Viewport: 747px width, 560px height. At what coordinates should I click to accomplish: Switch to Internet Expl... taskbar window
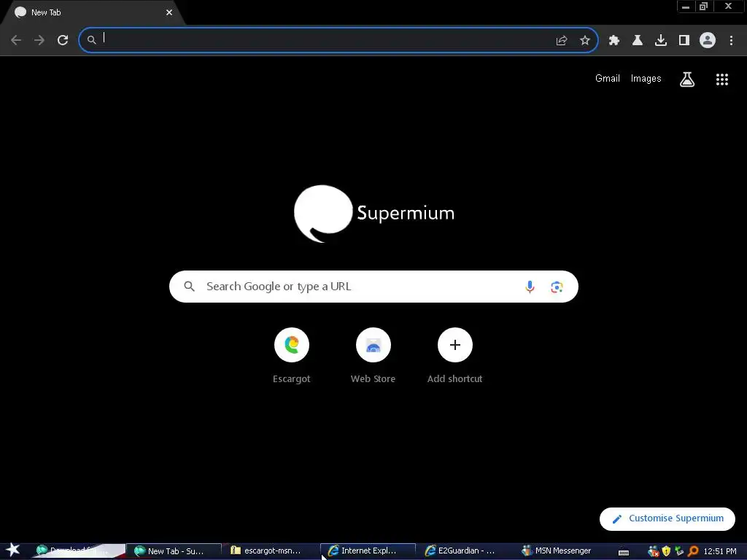point(368,551)
